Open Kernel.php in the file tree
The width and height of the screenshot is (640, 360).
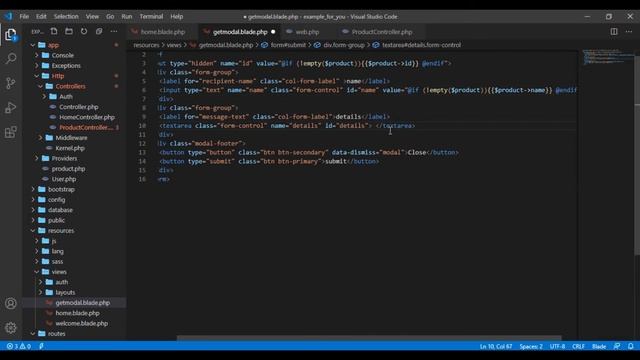70,148
